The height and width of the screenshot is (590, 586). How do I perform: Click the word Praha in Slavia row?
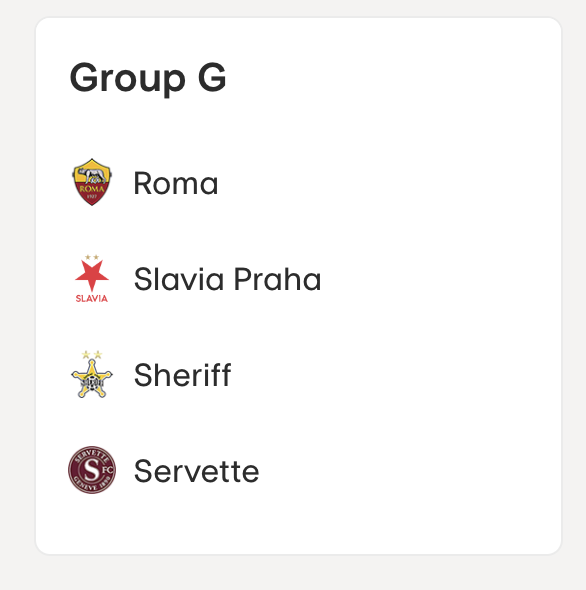coord(277,279)
